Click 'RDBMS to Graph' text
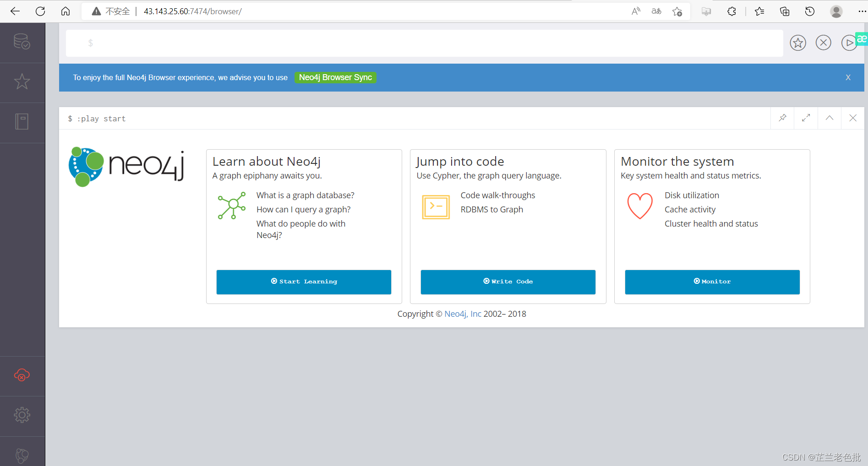868x466 pixels. [x=492, y=210]
